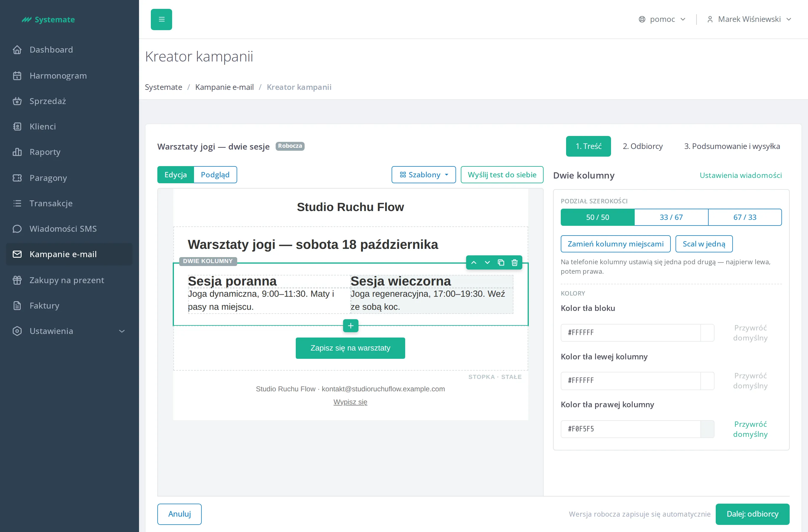The height and width of the screenshot is (532, 808).
Task: Move Dwie kolumny block up
Action: pos(474,263)
